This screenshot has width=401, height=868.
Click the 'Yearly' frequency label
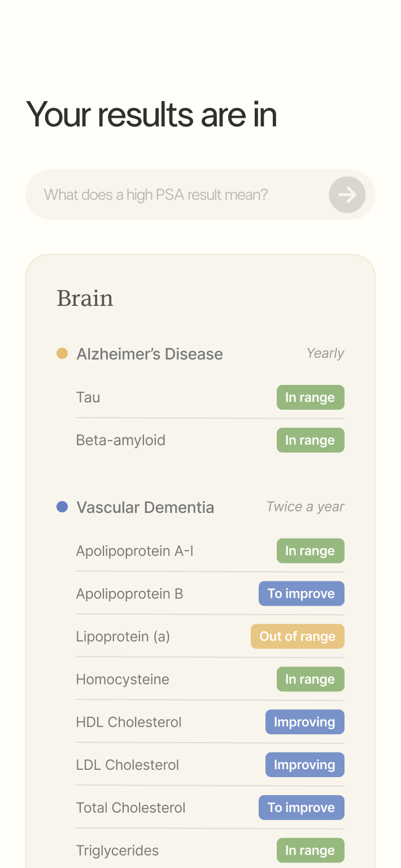[x=325, y=353]
